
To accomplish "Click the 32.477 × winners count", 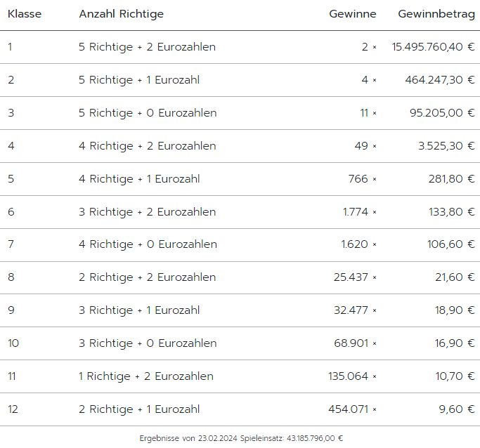I will (x=355, y=310).
